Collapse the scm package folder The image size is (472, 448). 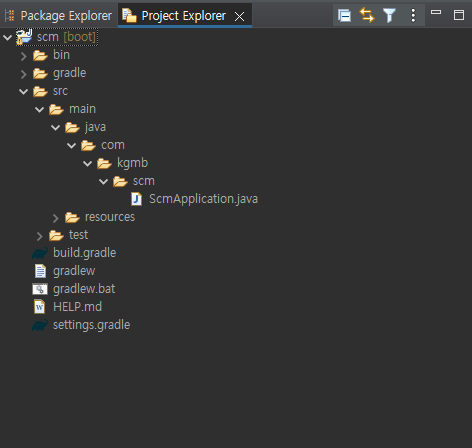[x=103, y=181]
